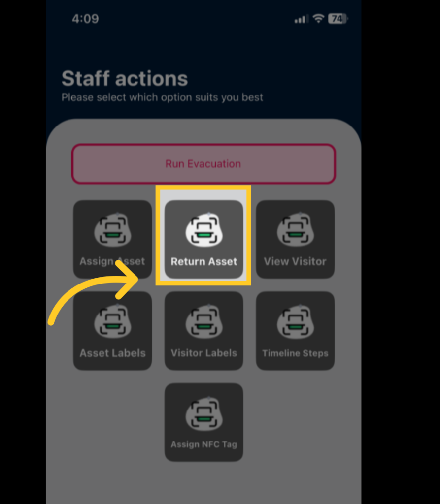Tap the 'Please select which option' subtitle
The image size is (440, 504).
pos(162,97)
